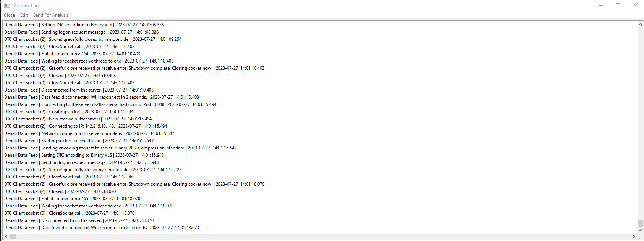Click the horizontal scrollbar thumb
The width and height of the screenshot is (644, 241).
[13, 237]
